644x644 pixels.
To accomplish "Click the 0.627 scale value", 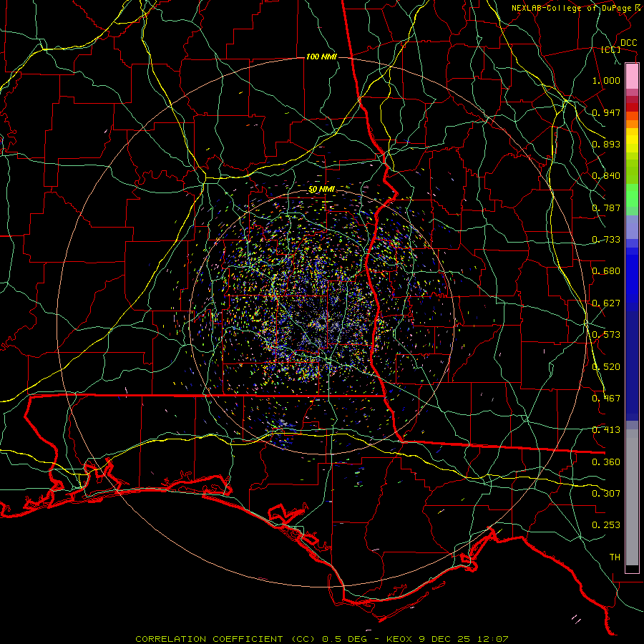I will tap(606, 303).
